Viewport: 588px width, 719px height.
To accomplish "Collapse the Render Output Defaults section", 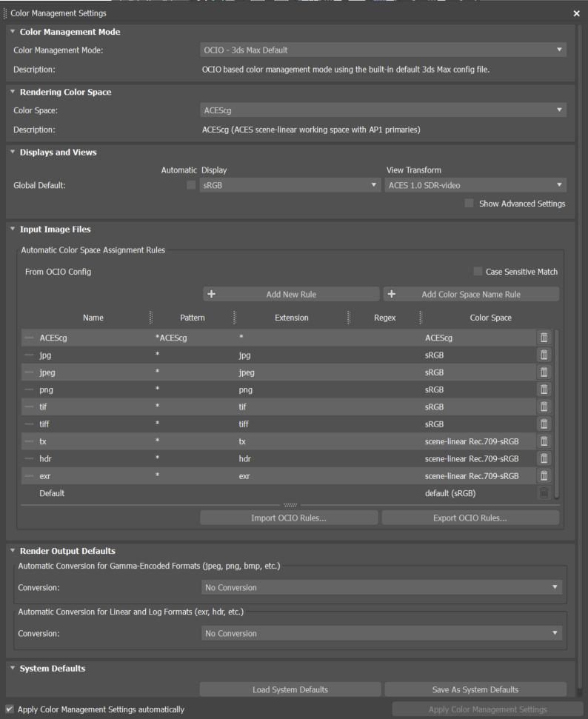I will click(13, 550).
